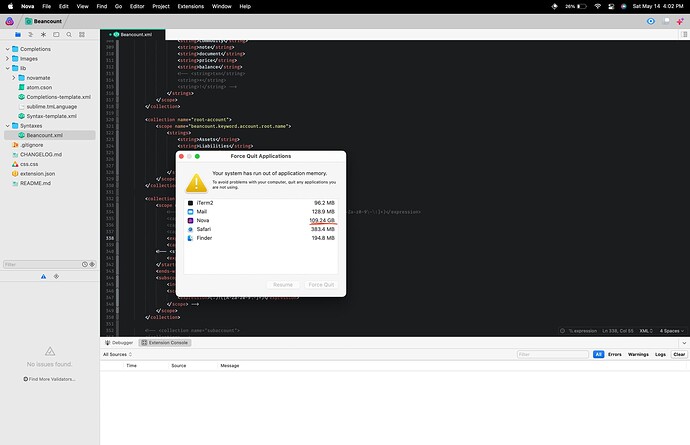Open atom.cson in the file tree
Image resolution: width=690 pixels, height=445 pixels.
coord(39,88)
